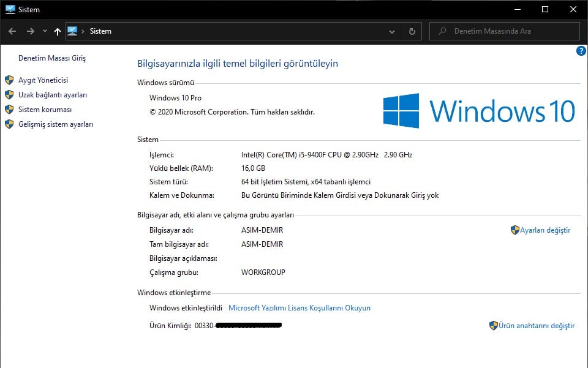Click the shield icon next to Aygıt Yöneticisi
The height and width of the screenshot is (368, 588).
9,80
